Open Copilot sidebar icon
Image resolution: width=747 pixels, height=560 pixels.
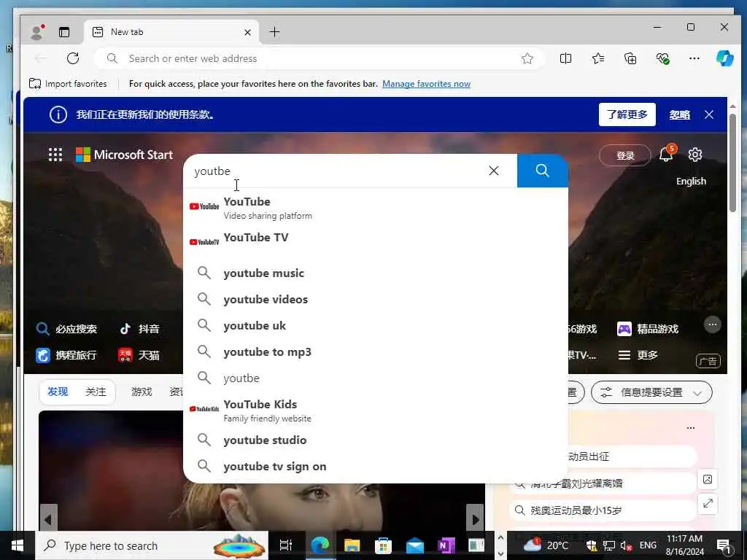pos(724,58)
